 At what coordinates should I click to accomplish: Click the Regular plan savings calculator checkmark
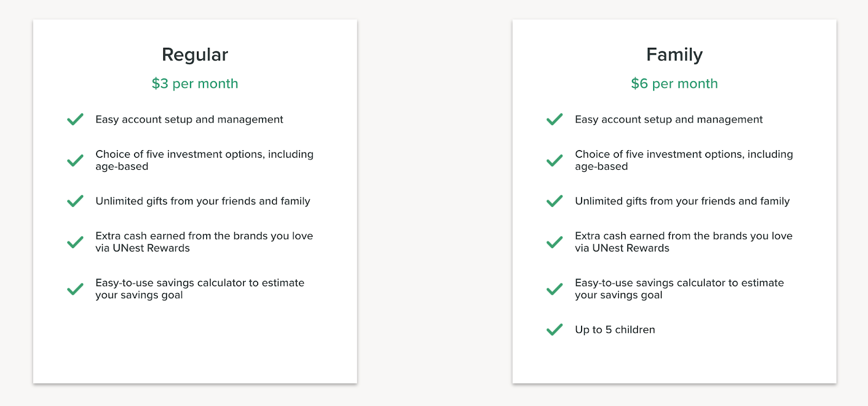coord(75,289)
